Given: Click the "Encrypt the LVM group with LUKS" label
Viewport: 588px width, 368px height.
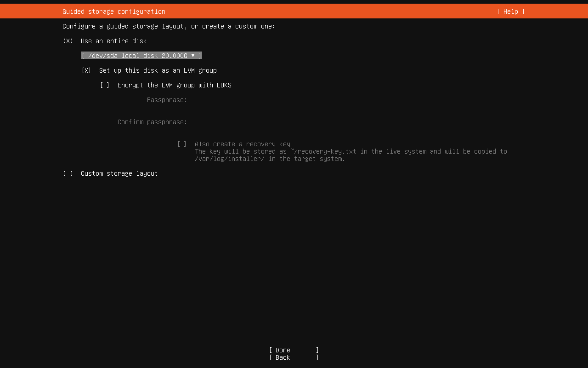Looking at the screenshot, I should pos(174,85).
